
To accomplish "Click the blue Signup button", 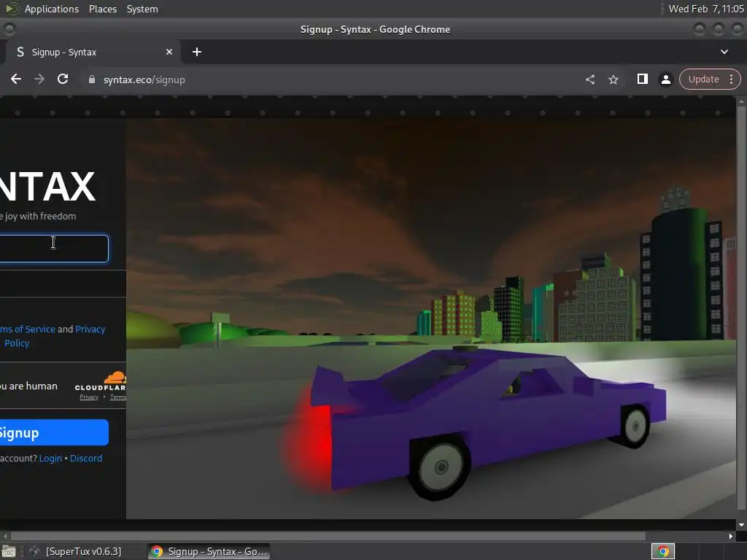I will pos(54,432).
